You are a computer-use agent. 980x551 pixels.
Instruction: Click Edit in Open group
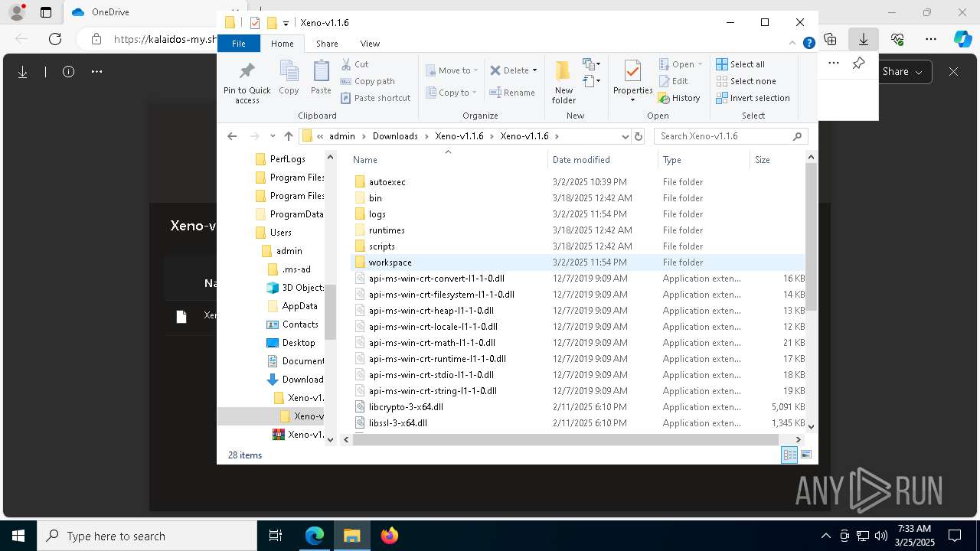673,81
